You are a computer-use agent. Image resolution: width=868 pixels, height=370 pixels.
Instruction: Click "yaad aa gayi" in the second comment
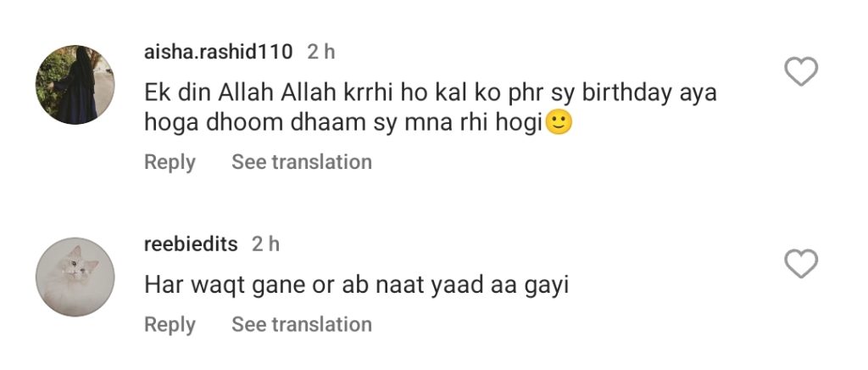[496, 286]
